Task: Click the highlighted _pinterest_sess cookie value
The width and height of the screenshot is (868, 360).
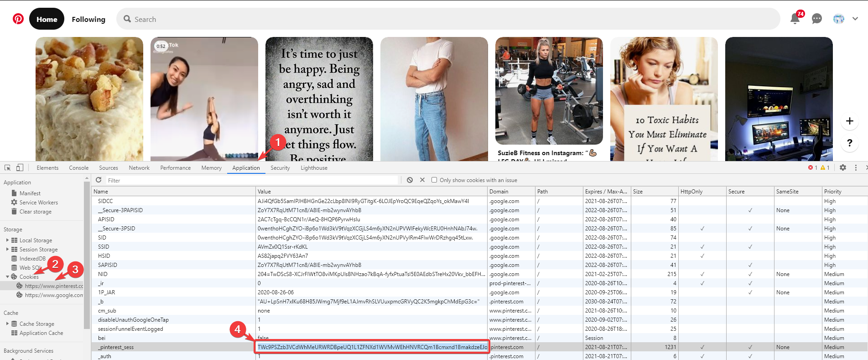Action: 372,347
